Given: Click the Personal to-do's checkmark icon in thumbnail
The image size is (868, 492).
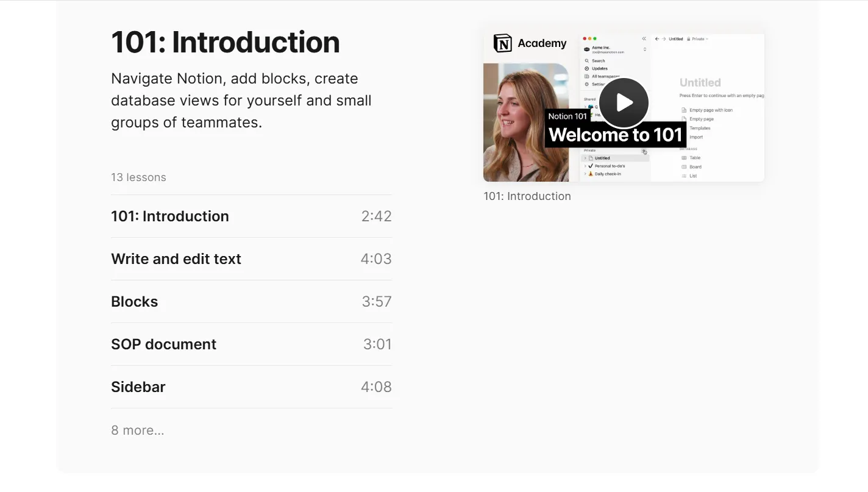Looking at the screenshot, I should tap(591, 166).
